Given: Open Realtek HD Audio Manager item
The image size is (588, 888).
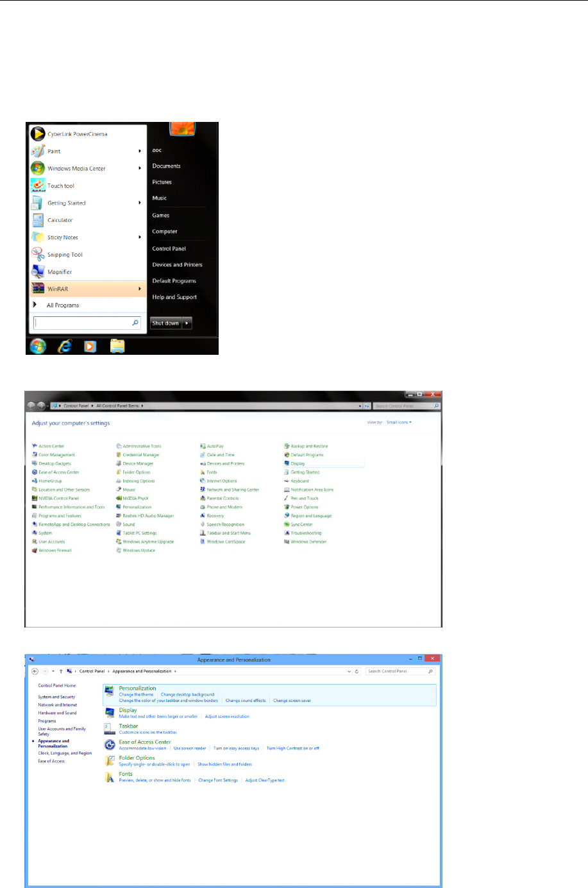Looking at the screenshot, I should point(148,516).
